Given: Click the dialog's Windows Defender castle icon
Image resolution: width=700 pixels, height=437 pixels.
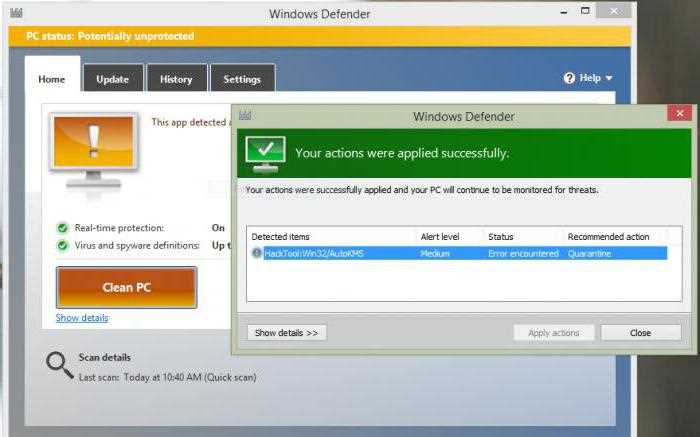Looking at the screenshot, I should click(245, 116).
